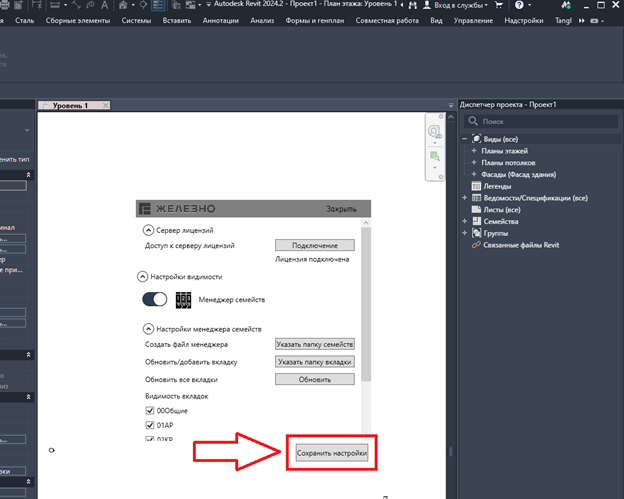Open the Управление ribbon tab
The width and height of the screenshot is (624, 499).
[x=473, y=20]
